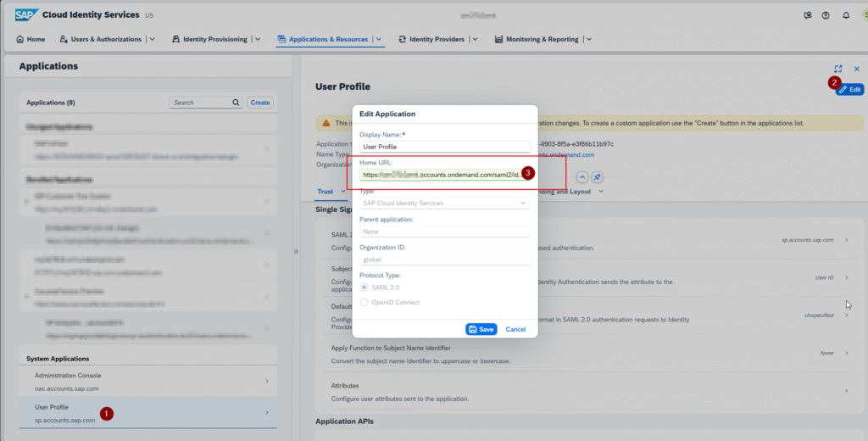Image resolution: width=868 pixels, height=441 pixels.
Task: Open Apply Function to Subject Name Identifier
Action: 590,354
